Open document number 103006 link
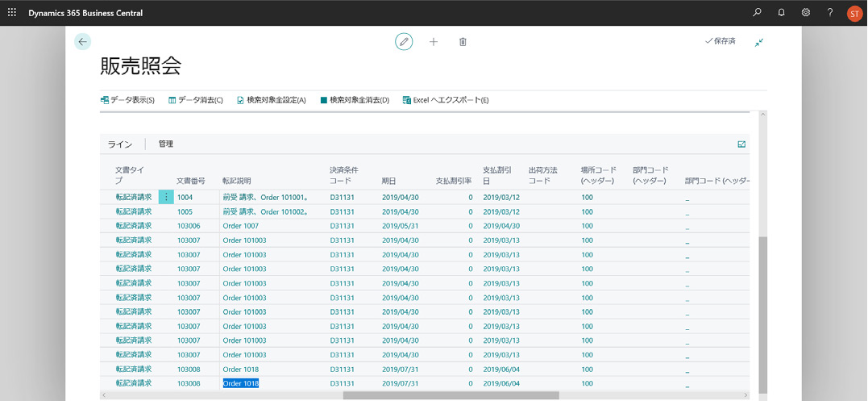 point(189,226)
